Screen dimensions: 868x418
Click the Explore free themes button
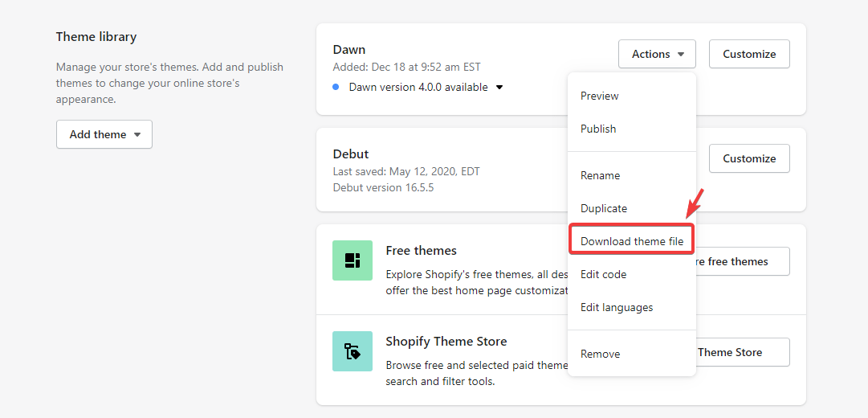[739, 261]
